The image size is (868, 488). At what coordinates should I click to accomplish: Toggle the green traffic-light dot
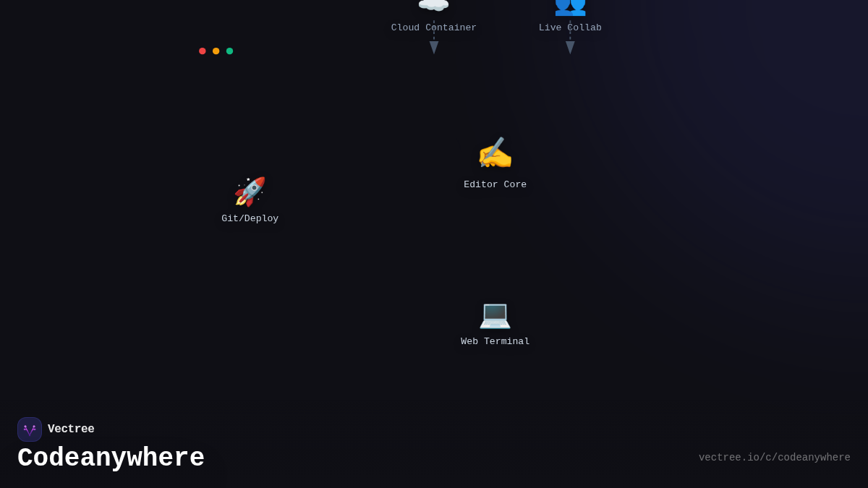click(x=229, y=51)
